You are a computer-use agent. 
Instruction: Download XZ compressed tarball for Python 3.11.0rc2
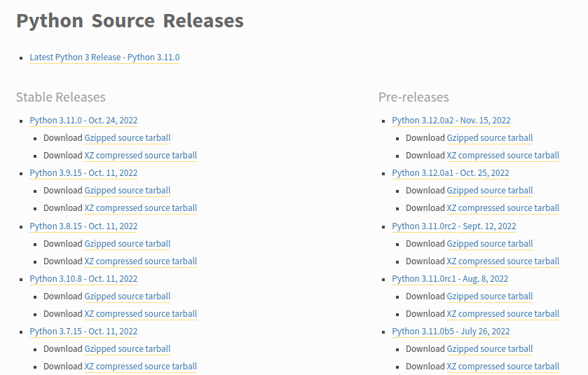[x=503, y=261]
